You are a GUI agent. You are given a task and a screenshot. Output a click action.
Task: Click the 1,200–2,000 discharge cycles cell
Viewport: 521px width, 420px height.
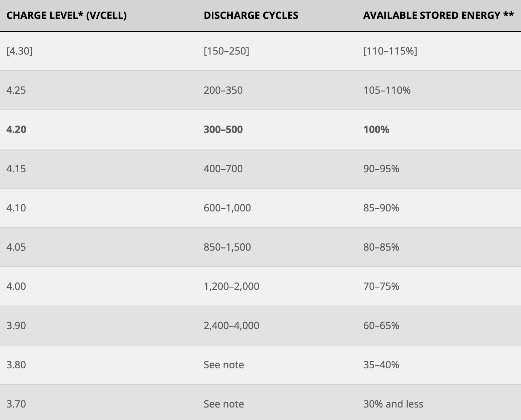pos(232,286)
